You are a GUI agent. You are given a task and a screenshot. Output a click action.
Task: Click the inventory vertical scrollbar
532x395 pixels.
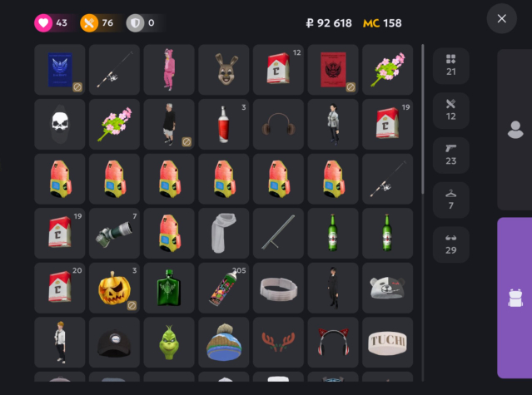point(423,119)
